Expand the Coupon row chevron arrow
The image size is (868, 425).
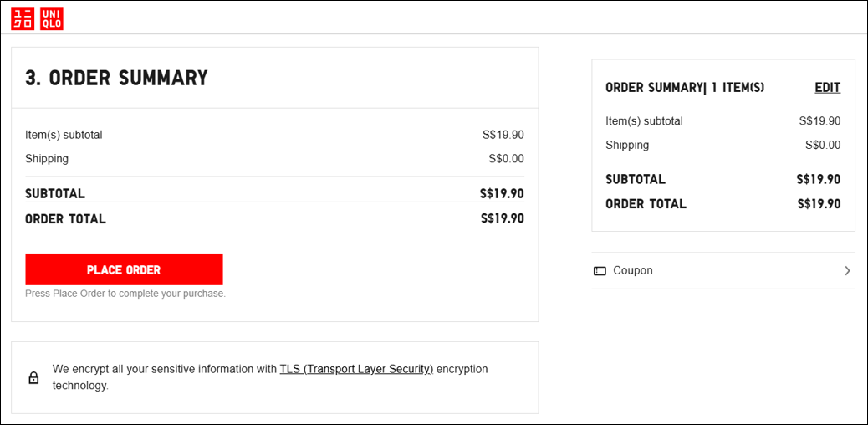click(x=847, y=271)
